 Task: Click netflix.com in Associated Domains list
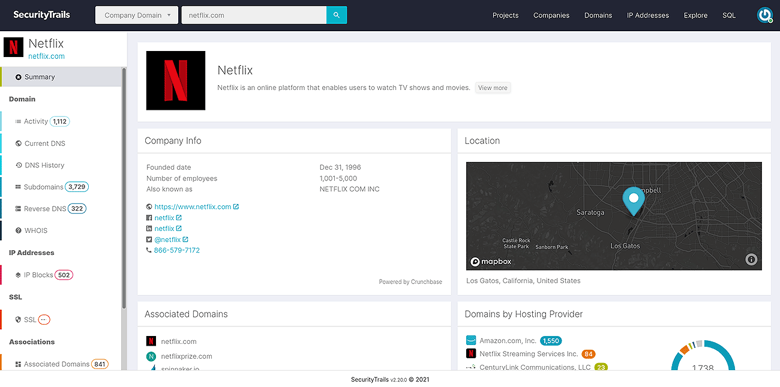[179, 341]
